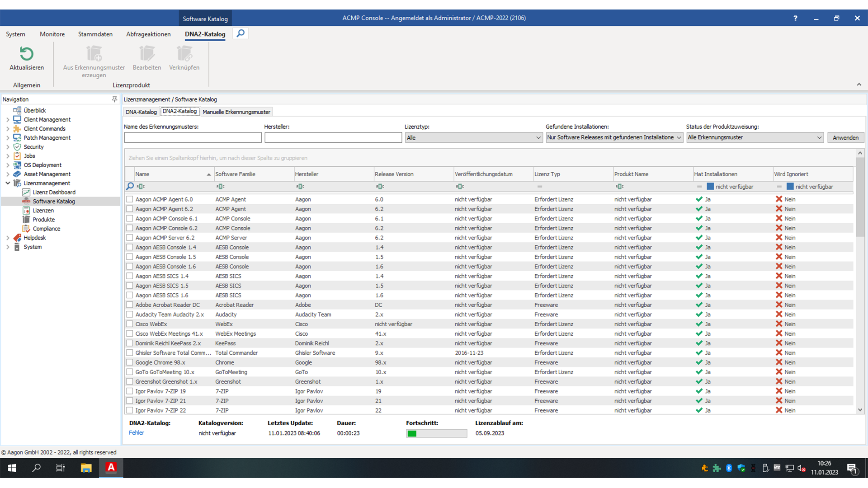The image size is (868, 488).
Task: Open the Monitore ribbon tab
Action: [52, 34]
